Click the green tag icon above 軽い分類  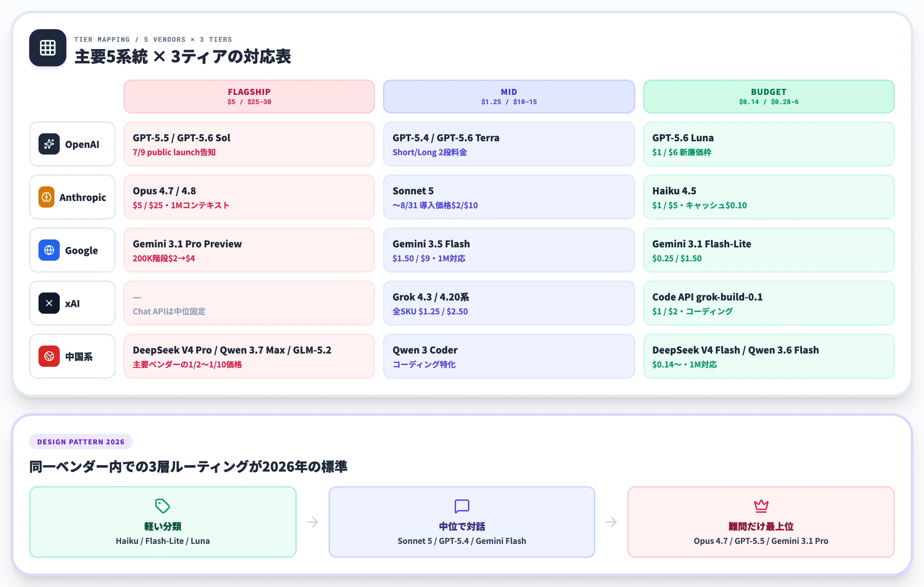pos(162,506)
